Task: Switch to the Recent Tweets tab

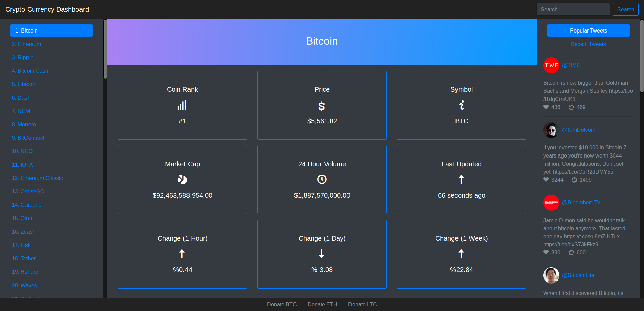Action: pos(588,44)
